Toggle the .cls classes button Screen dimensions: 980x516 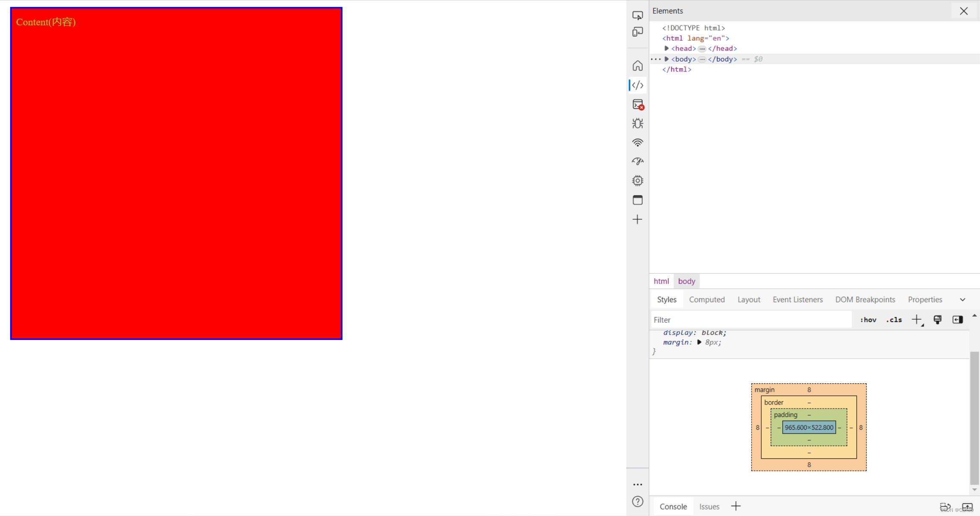click(894, 320)
